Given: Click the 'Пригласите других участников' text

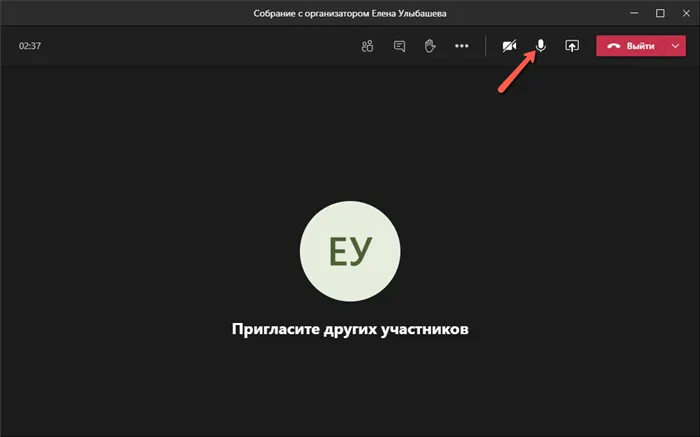Looking at the screenshot, I should 350,329.
